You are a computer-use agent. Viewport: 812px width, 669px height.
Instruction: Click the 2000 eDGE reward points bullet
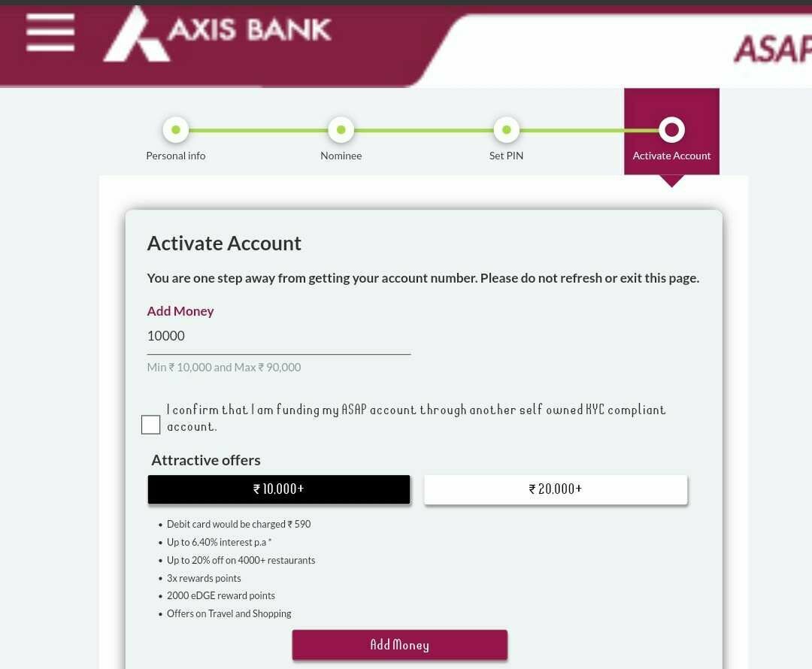pyautogui.click(x=221, y=595)
